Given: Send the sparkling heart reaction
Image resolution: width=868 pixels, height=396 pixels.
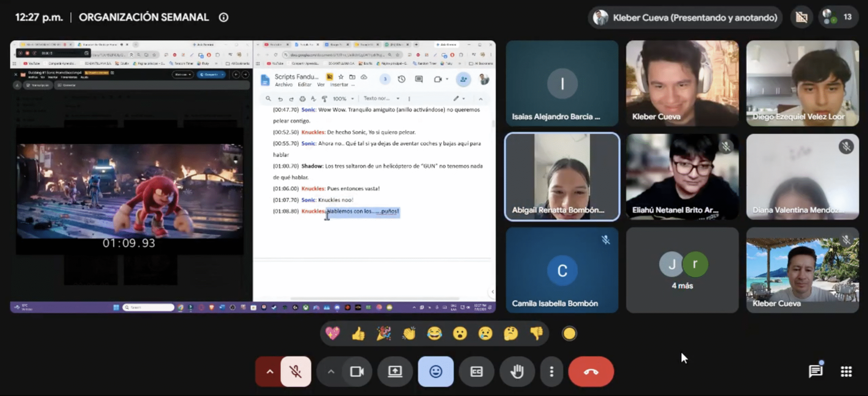Looking at the screenshot, I should click(333, 334).
